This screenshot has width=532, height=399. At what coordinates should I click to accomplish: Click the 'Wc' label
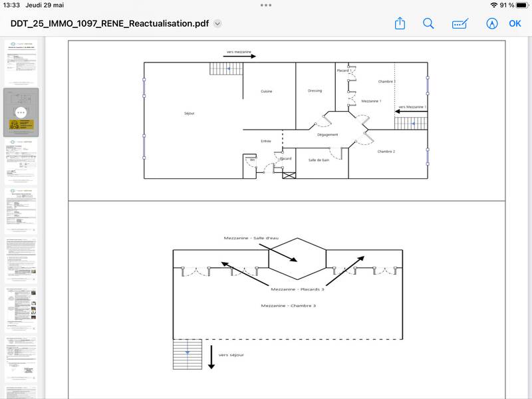(x=253, y=160)
